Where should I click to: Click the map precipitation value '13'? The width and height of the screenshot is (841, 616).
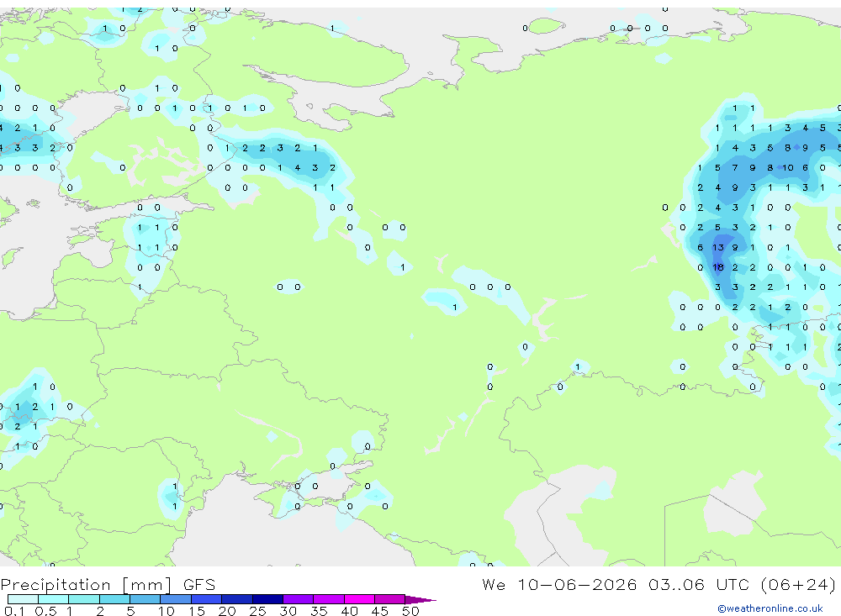tap(717, 247)
